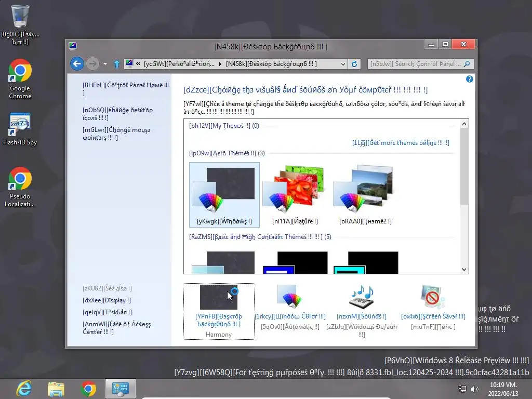Click Desktop background breadcrumb in address bar

coord(271,64)
